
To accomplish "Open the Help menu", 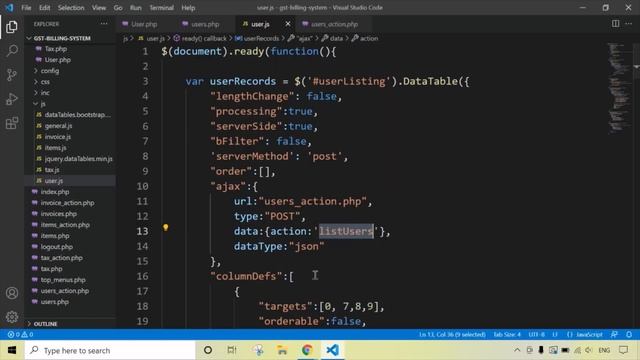I will coord(188,7).
